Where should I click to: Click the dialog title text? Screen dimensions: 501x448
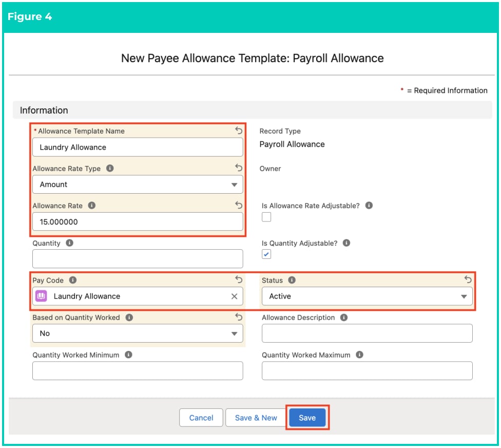tap(252, 58)
